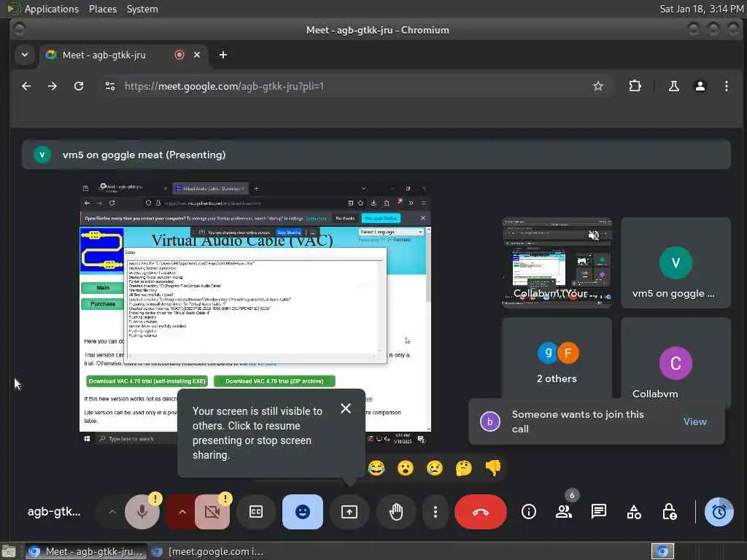Click the agb-gtk meeting code label
The width and height of the screenshot is (747, 560).
(54, 512)
